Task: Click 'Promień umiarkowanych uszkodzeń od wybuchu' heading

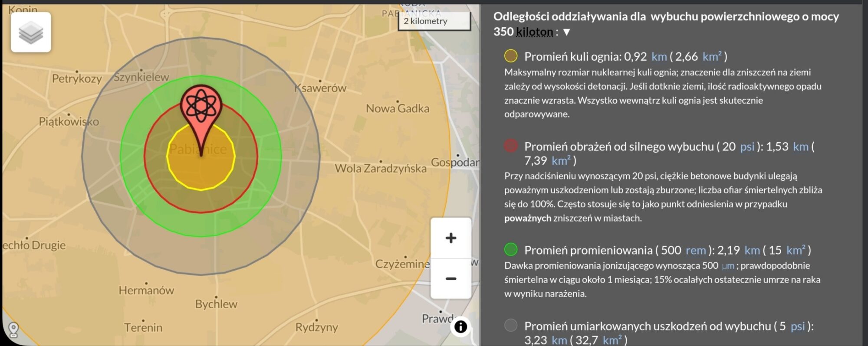Action: click(x=648, y=326)
